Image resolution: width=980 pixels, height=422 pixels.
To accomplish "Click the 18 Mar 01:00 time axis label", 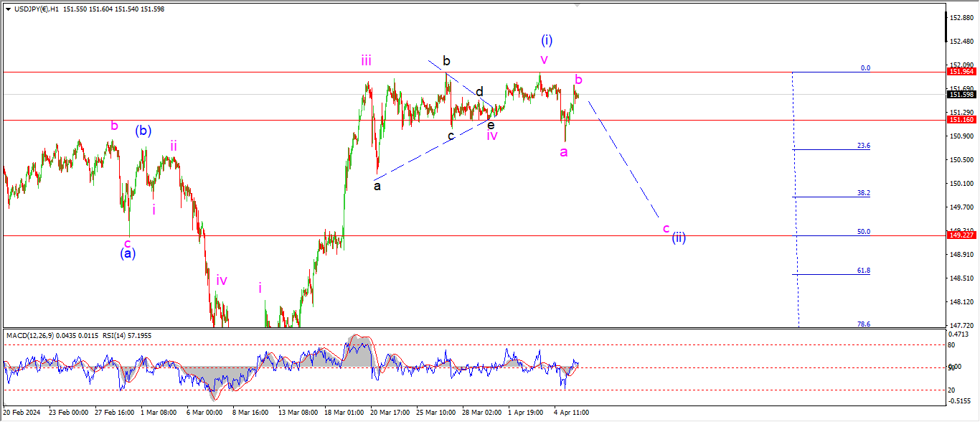I will 344,413.
